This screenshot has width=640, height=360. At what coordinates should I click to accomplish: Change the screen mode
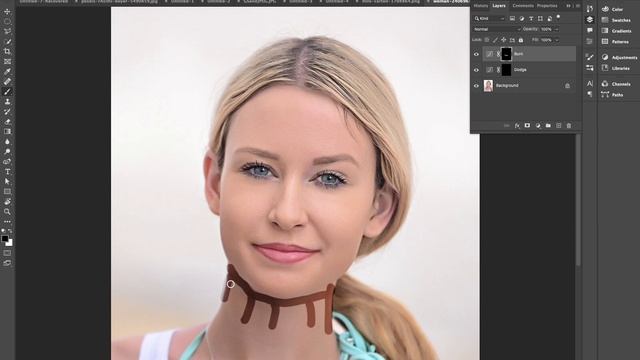(7, 263)
